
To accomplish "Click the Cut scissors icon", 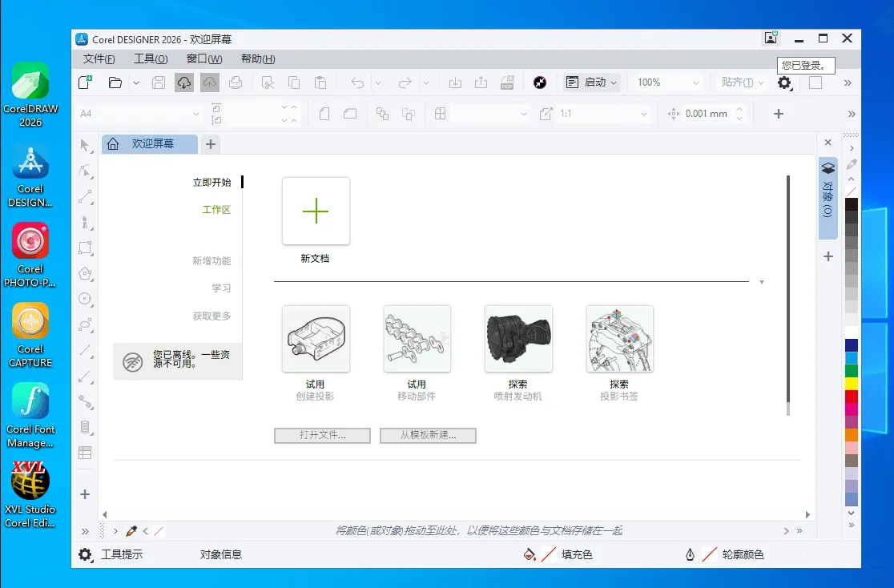I will (x=268, y=83).
